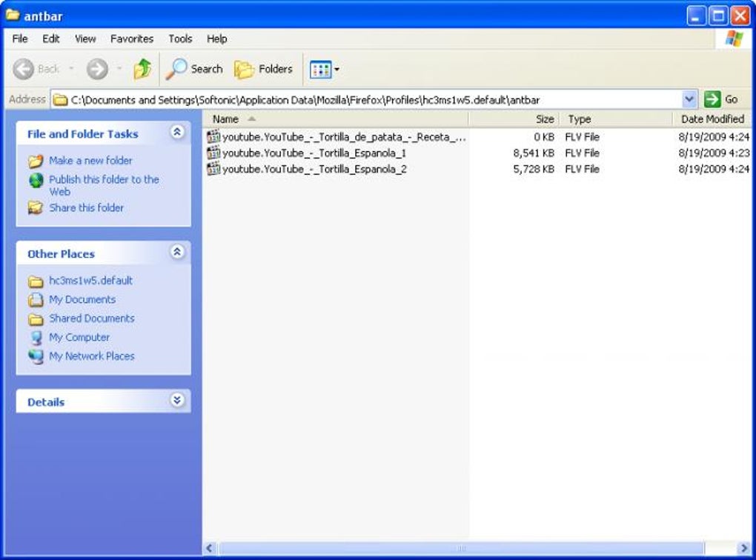The width and height of the screenshot is (756, 560).
Task: Click the 5,728 KB size cell
Action: (x=533, y=169)
